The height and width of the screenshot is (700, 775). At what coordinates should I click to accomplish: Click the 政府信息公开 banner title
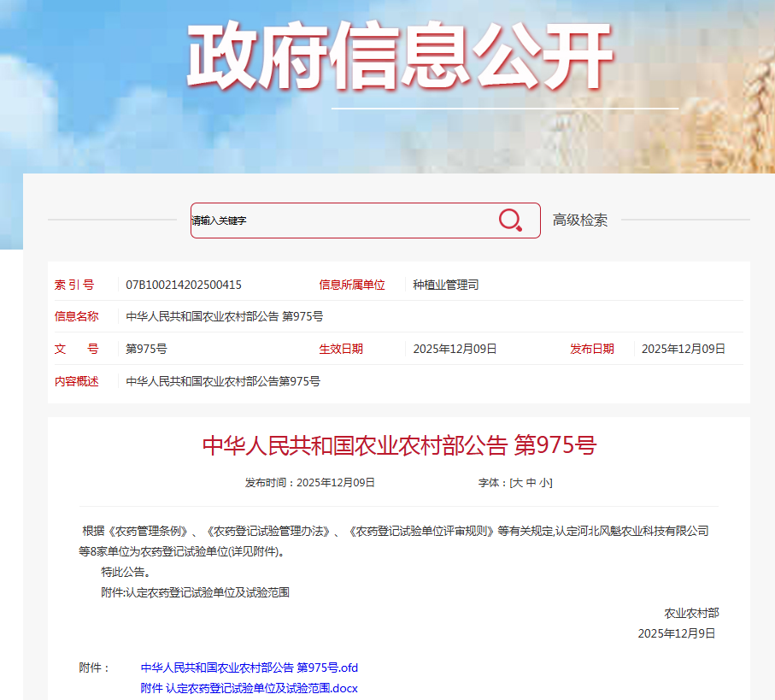(x=399, y=56)
